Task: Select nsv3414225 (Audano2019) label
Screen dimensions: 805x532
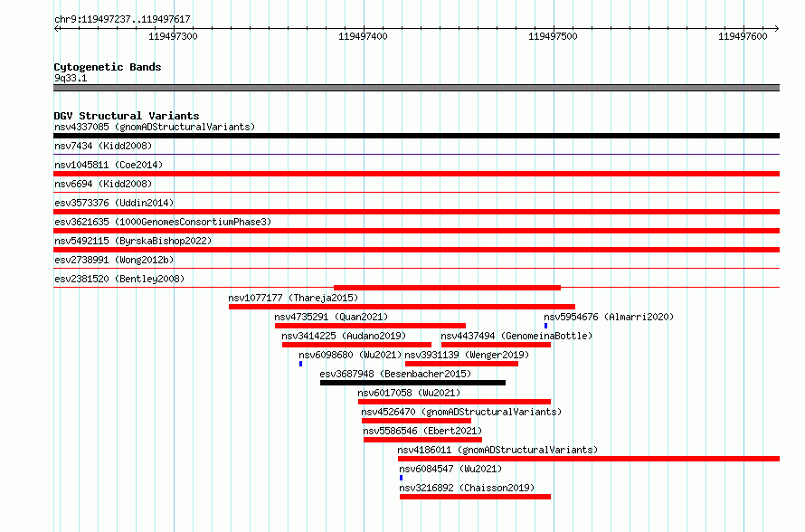Action: (344, 336)
